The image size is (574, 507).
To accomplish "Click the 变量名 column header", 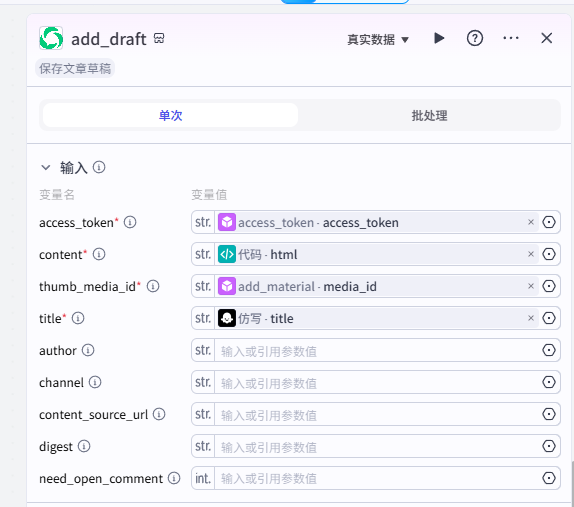I will click(57, 195).
